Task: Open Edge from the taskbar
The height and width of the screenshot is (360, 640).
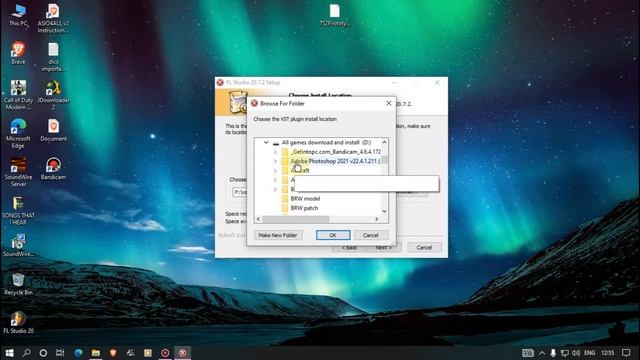Action: click(78, 353)
